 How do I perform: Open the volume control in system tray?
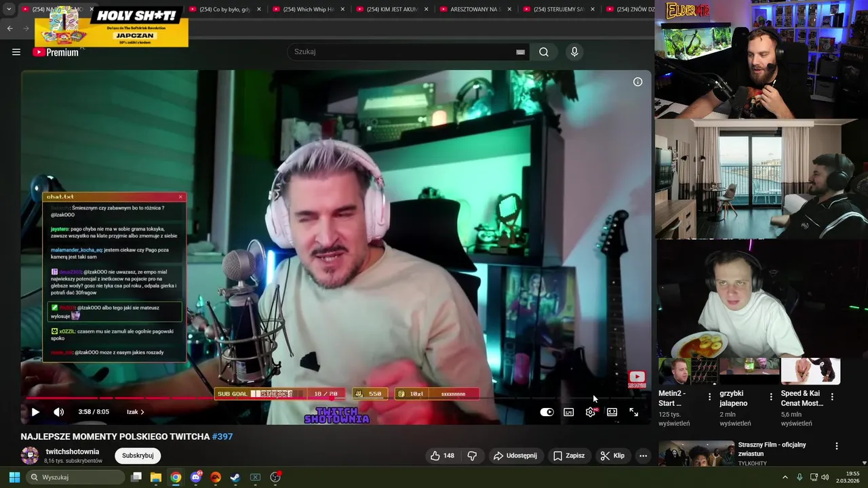click(x=825, y=477)
